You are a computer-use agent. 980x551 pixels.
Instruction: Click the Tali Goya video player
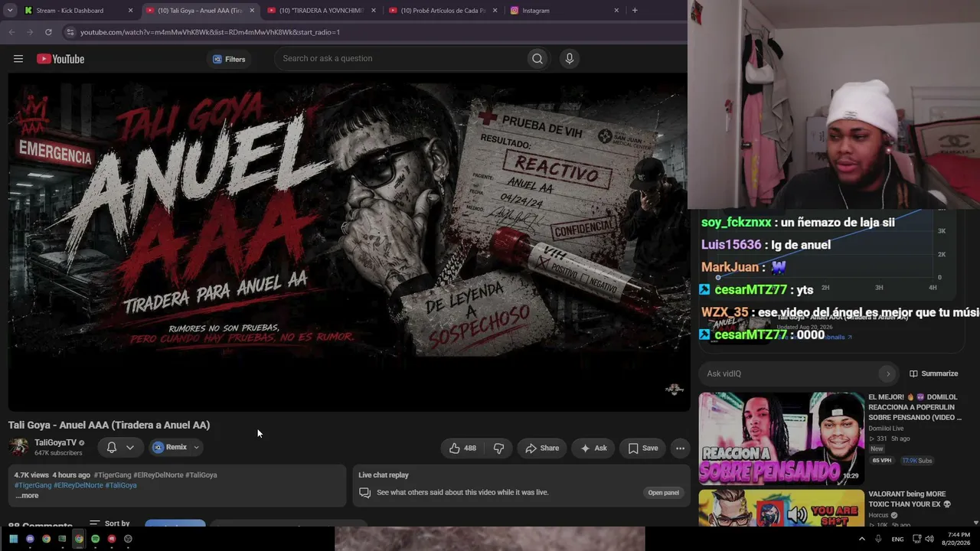pos(349,242)
